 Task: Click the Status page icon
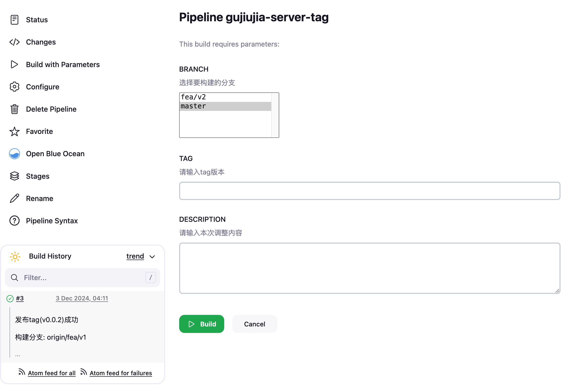[x=15, y=20]
